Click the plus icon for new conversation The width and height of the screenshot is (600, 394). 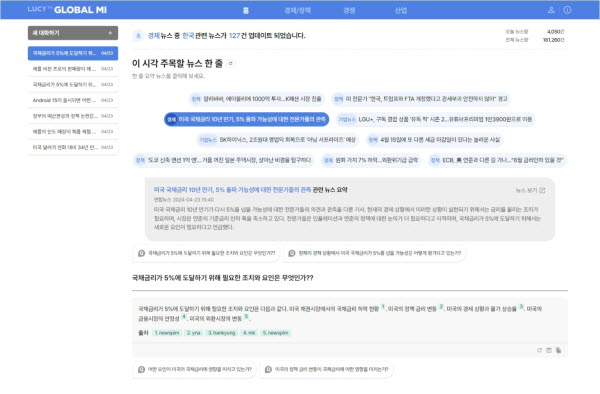click(x=110, y=33)
